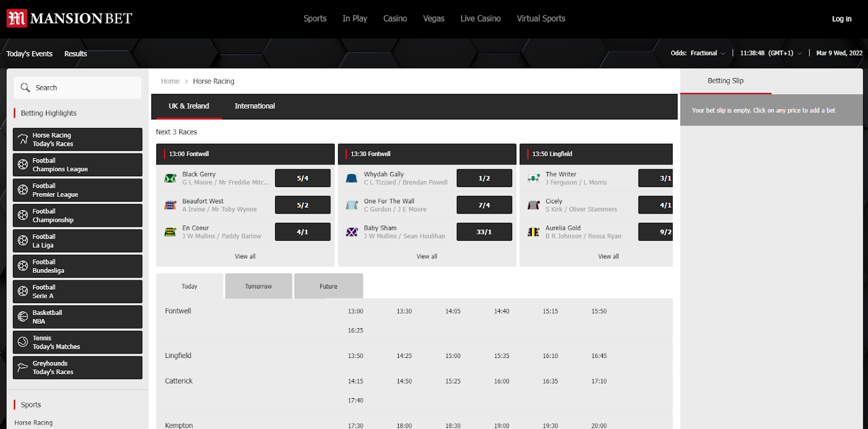The image size is (868, 429).
Task: Open Horse Racing Today's Races highlight
Action: coord(78,139)
